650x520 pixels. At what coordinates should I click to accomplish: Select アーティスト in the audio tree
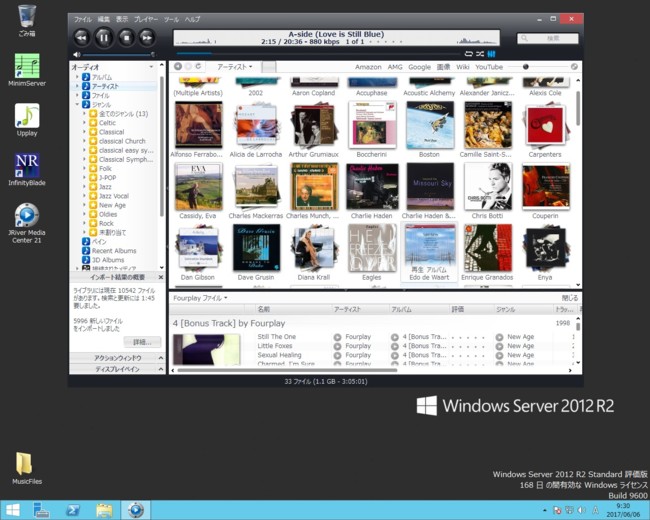105,86
